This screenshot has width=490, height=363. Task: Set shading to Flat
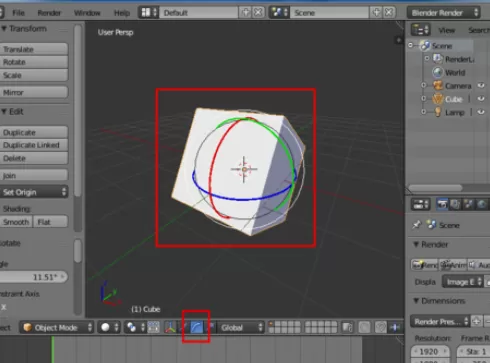51,222
